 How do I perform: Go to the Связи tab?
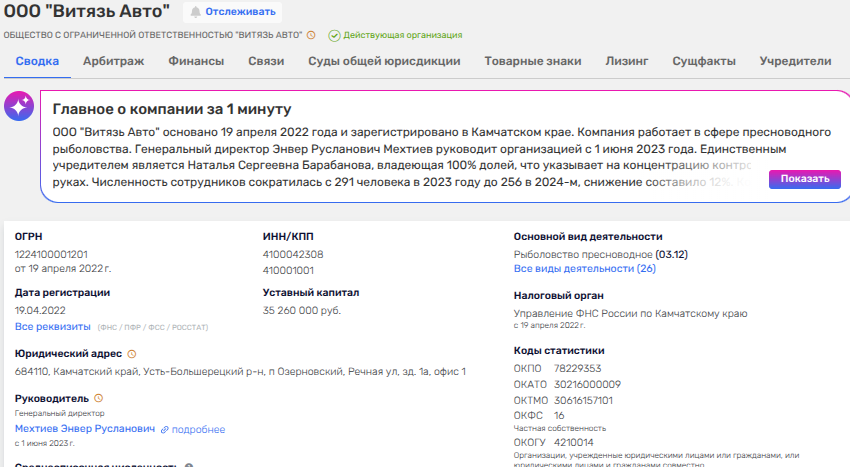click(266, 61)
